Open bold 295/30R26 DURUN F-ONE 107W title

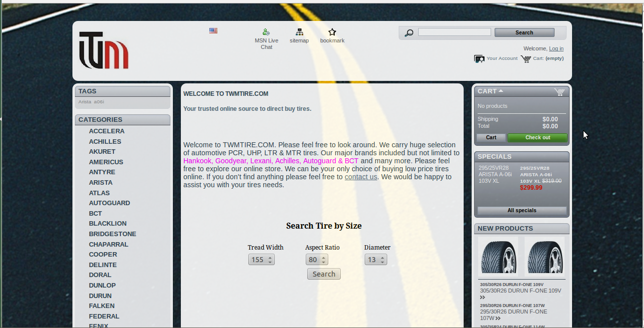(x=512, y=306)
